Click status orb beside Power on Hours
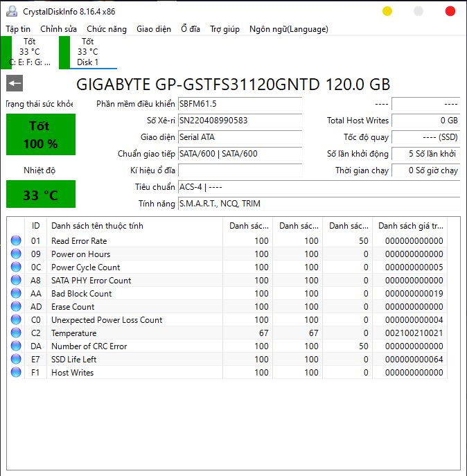The image size is (467, 476). (x=16, y=254)
